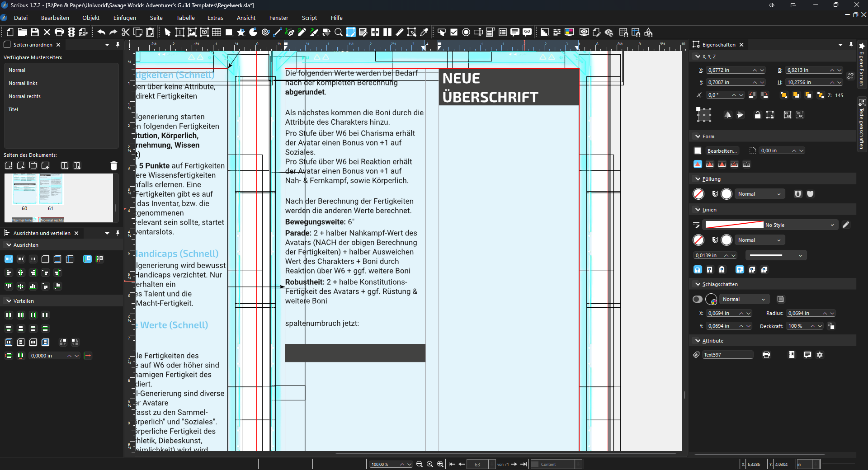Toggle the width-height proportion link
This screenshot has height=470, width=868.
tap(850, 76)
